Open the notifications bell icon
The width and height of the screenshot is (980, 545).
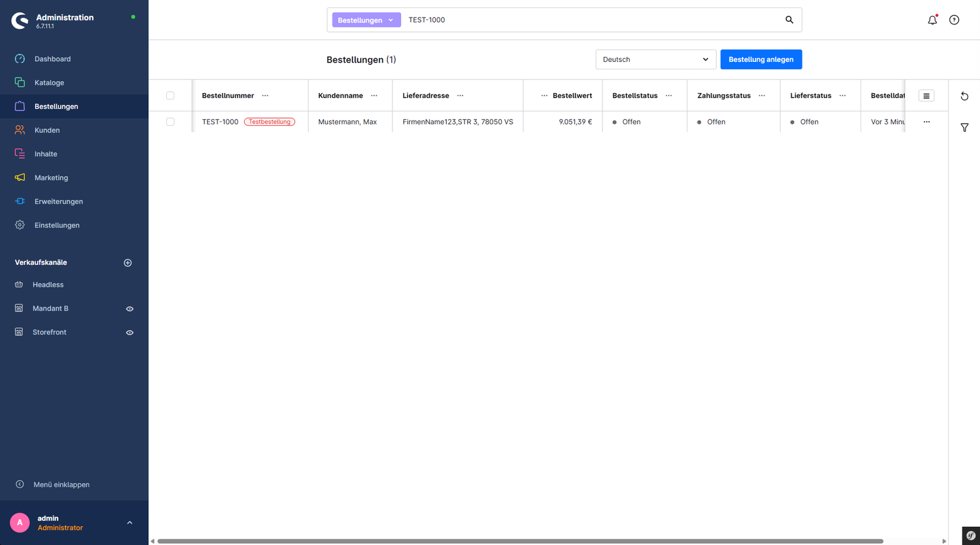932,20
